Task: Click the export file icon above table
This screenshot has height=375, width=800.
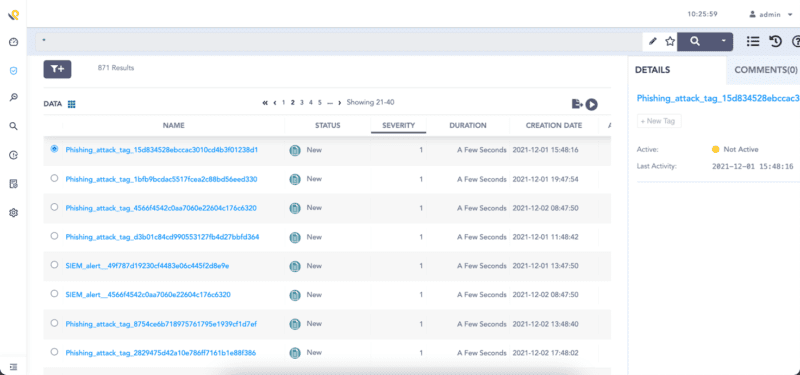Action: coord(577,104)
